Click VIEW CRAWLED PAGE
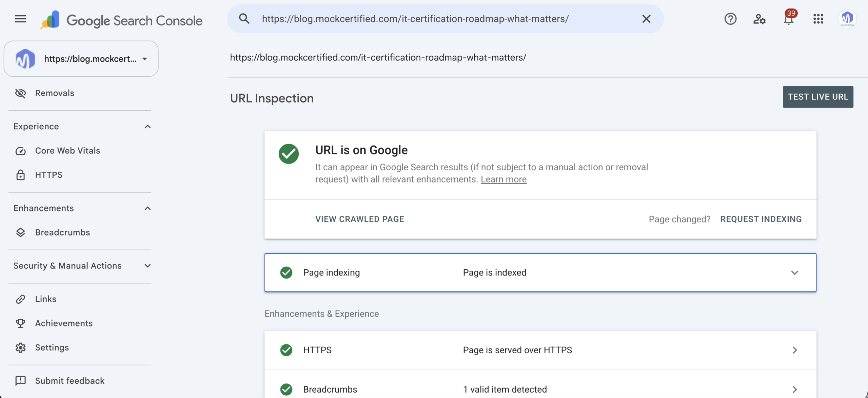The image size is (868, 398). click(360, 219)
